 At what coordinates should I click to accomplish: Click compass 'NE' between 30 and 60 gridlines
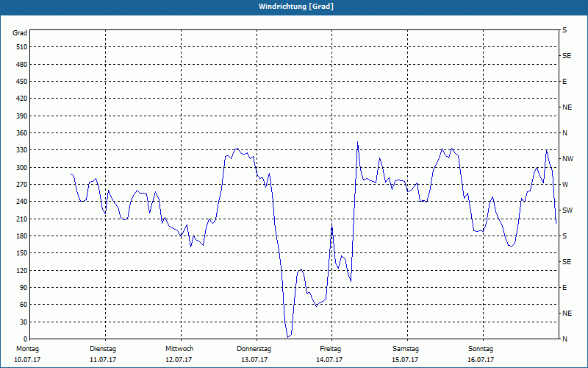pyautogui.click(x=567, y=314)
